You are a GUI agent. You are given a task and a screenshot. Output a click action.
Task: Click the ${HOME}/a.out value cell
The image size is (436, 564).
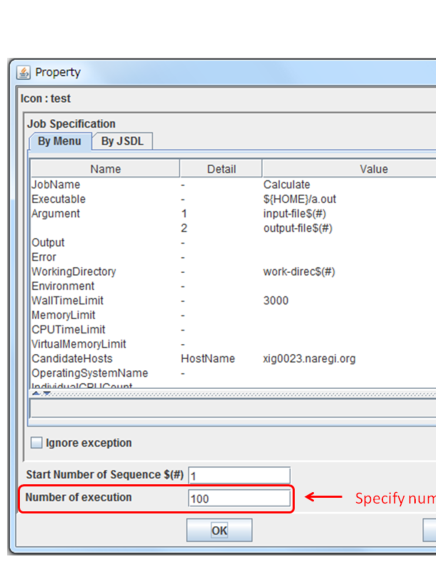click(300, 199)
